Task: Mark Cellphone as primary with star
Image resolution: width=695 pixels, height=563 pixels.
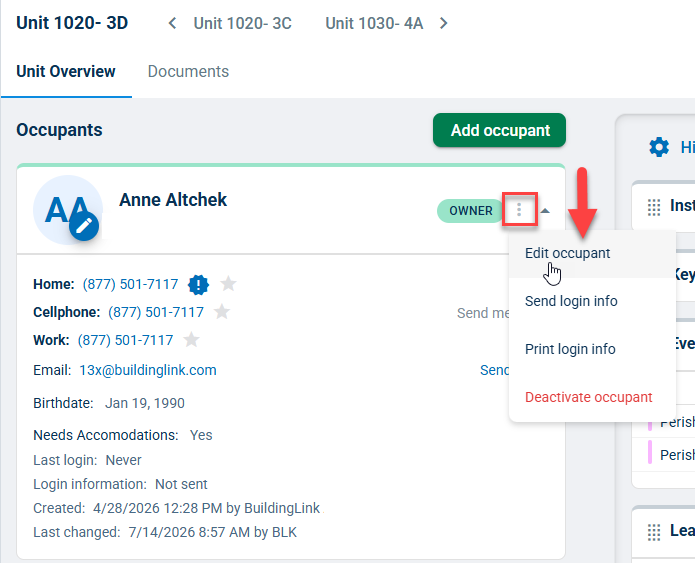Action: coord(222,312)
